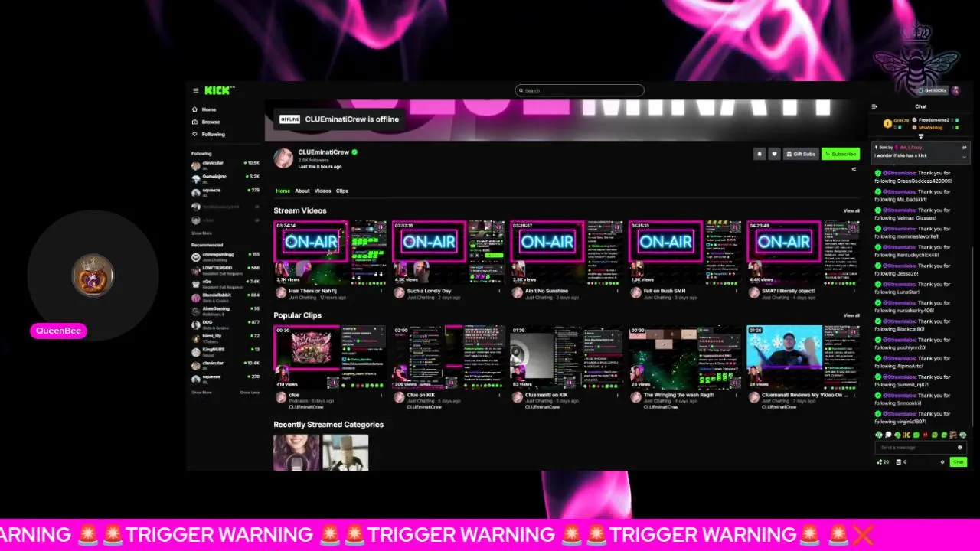Open options menu for Such a Lonely Day
Image resolution: width=980 pixels, height=551 pixels.
(x=500, y=291)
